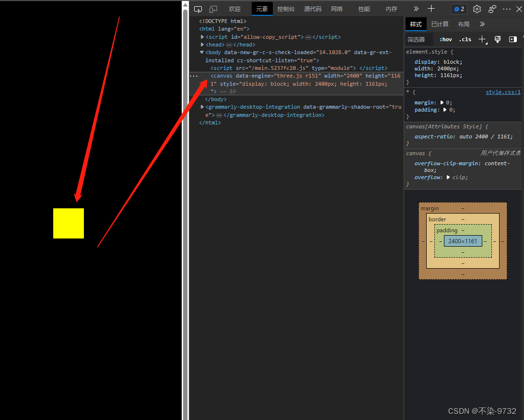Edit the display: block value
The image size is (524, 420).
[x=452, y=62]
